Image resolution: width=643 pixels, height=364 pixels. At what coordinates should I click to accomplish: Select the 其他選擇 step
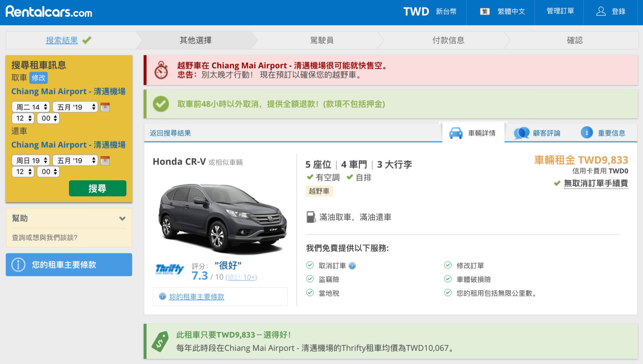pyautogui.click(x=195, y=40)
